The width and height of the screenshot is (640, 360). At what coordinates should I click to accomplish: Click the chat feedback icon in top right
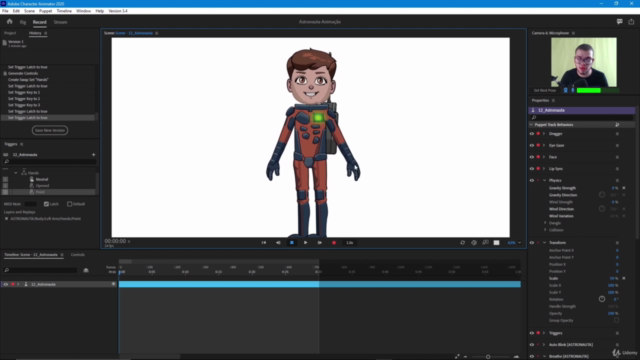pos(620,22)
